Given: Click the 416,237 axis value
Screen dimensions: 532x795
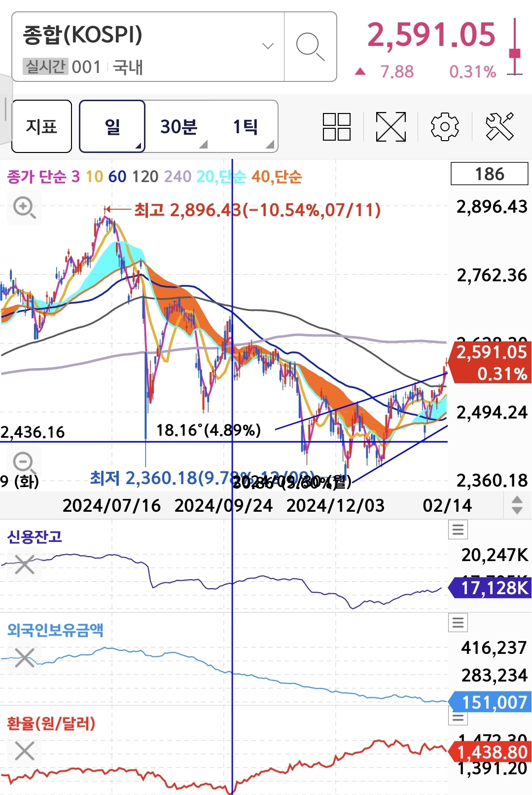Looking at the screenshot, I should click(x=494, y=647).
